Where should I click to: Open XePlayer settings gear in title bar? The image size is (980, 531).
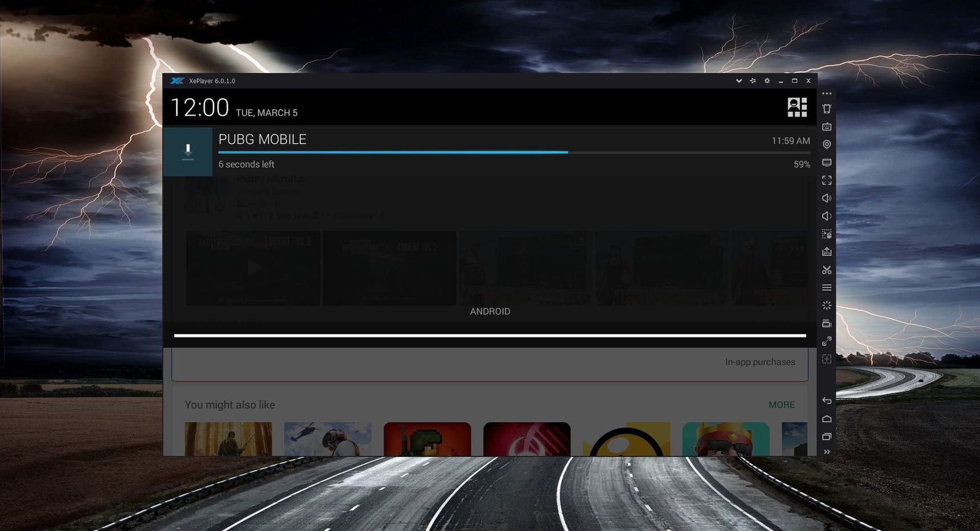[x=767, y=81]
